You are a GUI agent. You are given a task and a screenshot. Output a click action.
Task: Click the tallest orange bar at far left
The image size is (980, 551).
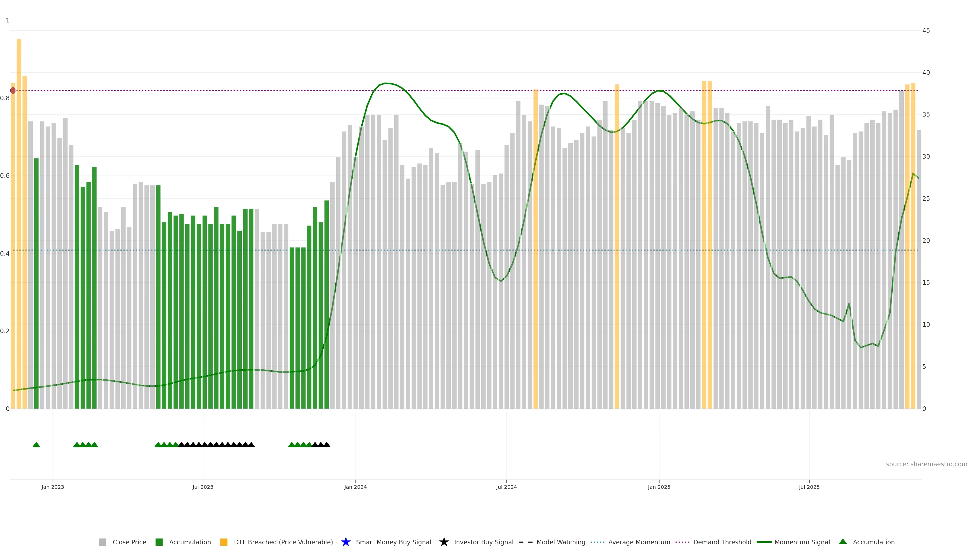pos(19,190)
